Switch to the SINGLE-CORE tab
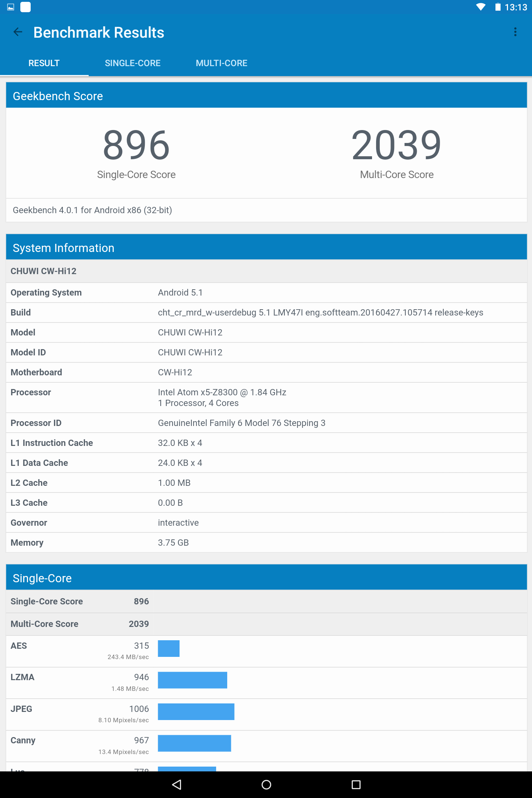 pyautogui.click(x=133, y=63)
